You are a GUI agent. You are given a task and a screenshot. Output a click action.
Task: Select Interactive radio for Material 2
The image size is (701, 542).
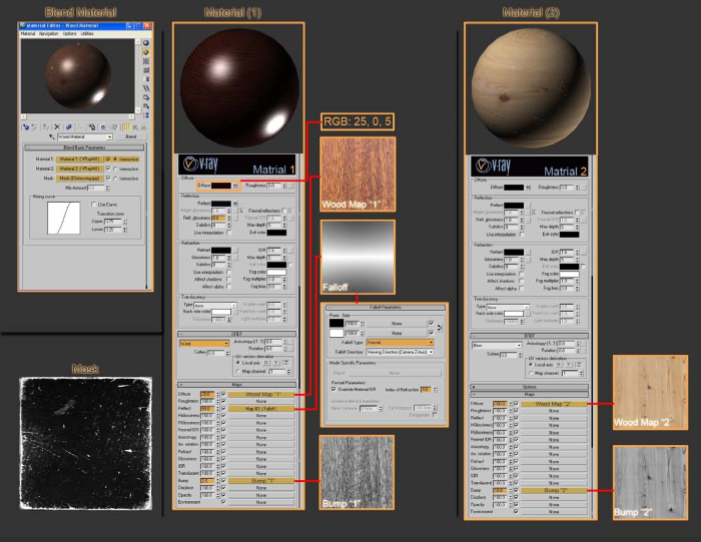(x=115, y=169)
